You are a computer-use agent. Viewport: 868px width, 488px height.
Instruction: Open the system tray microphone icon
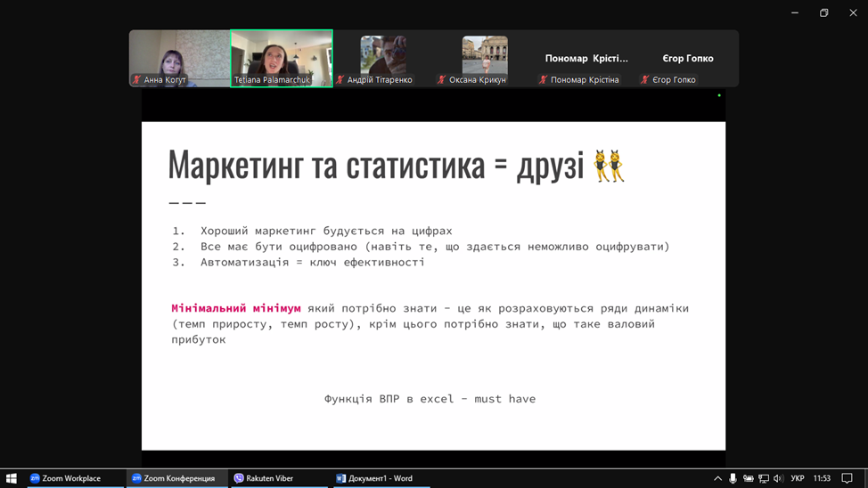[733, 478]
